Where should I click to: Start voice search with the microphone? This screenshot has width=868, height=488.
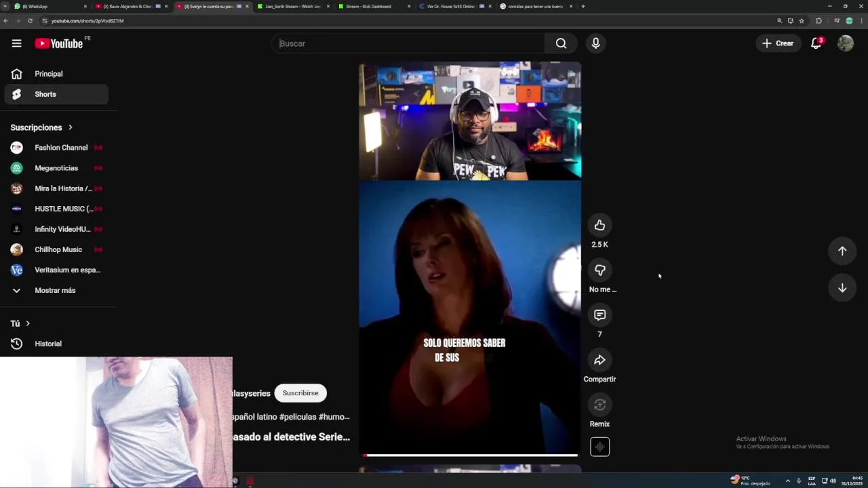(x=595, y=43)
